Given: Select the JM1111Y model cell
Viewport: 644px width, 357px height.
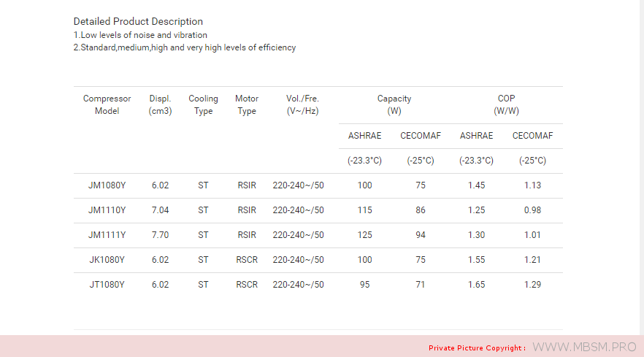Looking at the screenshot, I should click(x=107, y=235).
